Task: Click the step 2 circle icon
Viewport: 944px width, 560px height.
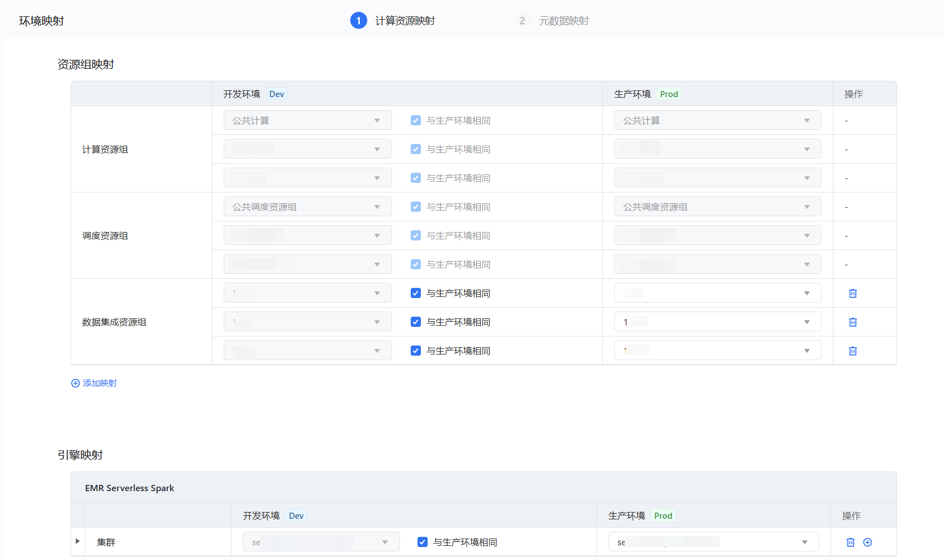Action: [x=522, y=21]
